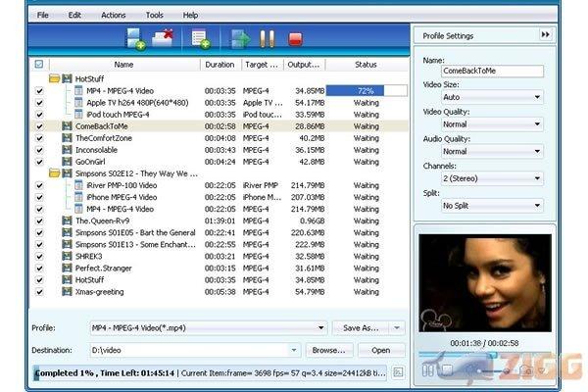Uncheck the ComeBackToMe file checkbox
The image size is (588, 392).
[39, 126]
